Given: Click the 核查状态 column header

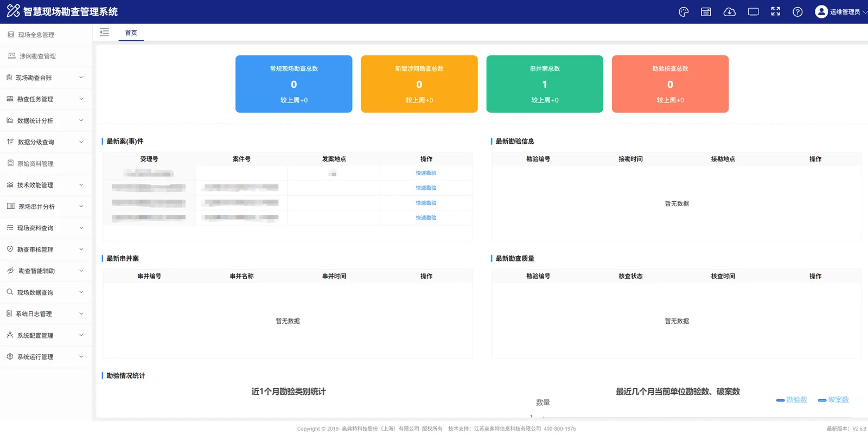Looking at the screenshot, I should (630, 276).
